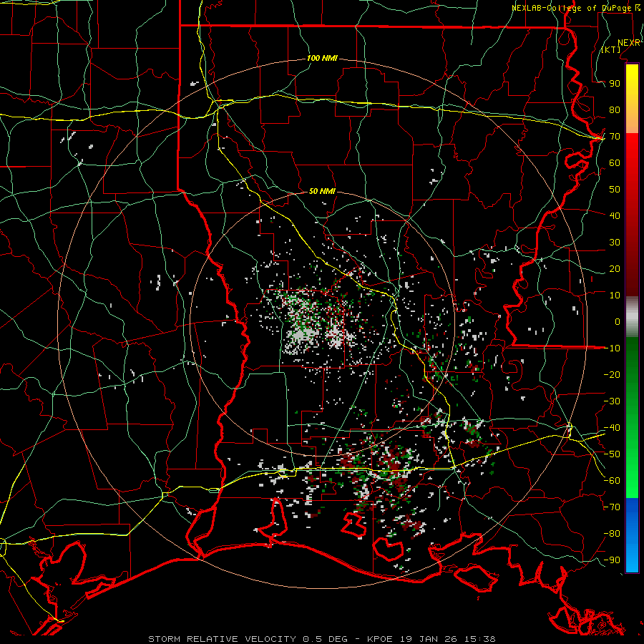This screenshot has height=644, width=644.
Task: Click "0.5 DEG" in the bottom caption
Action: point(326,639)
